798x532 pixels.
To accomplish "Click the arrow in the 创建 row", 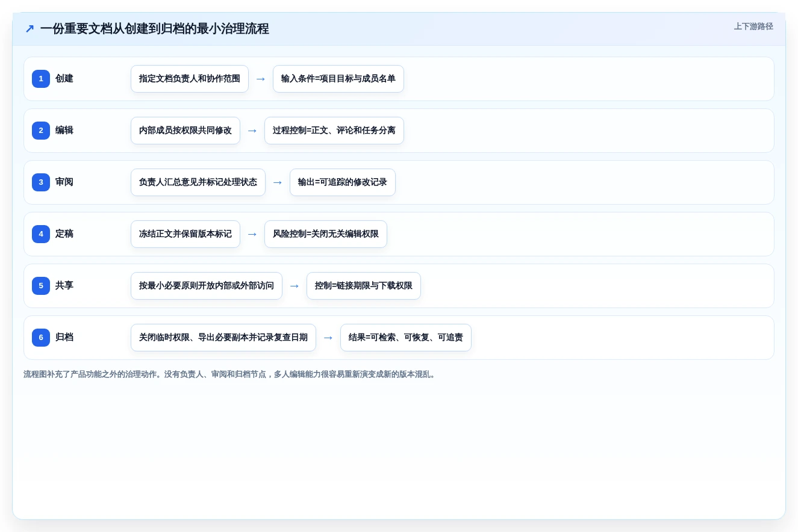I will tap(261, 79).
